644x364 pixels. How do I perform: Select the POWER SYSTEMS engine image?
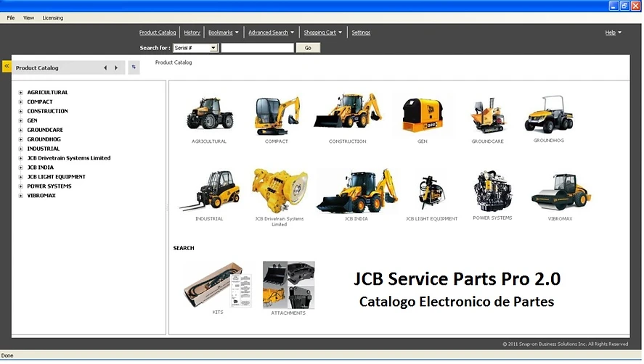[492, 191]
